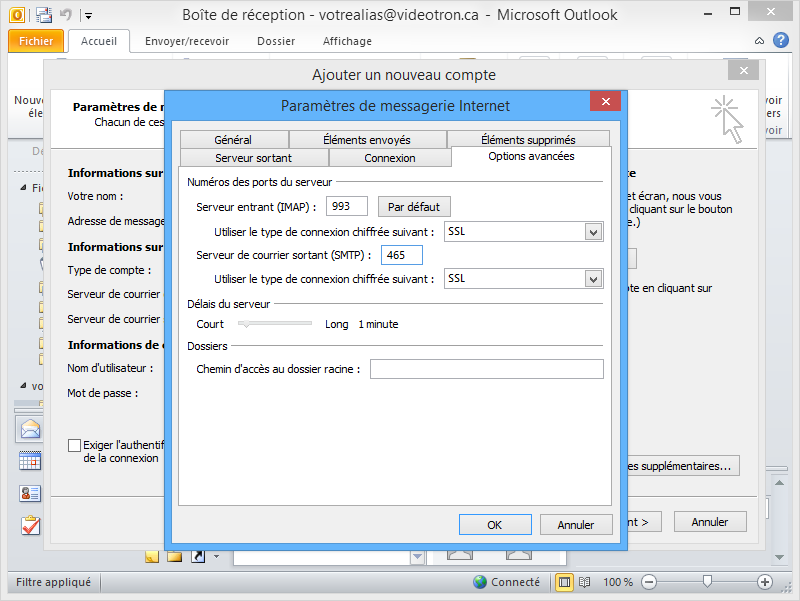Viewport: 800px width, 601px height.
Task: Click the Chemin d'accès au dossier racine field
Action: pyautogui.click(x=487, y=369)
